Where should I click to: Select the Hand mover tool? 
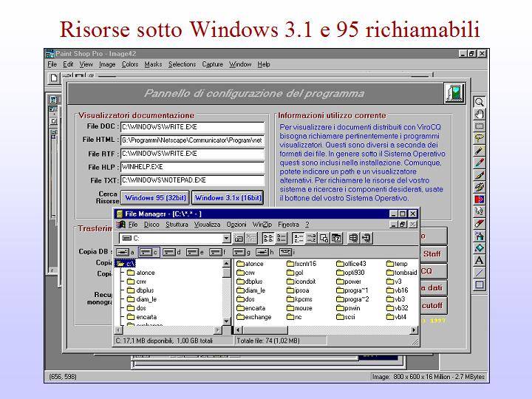(479, 114)
